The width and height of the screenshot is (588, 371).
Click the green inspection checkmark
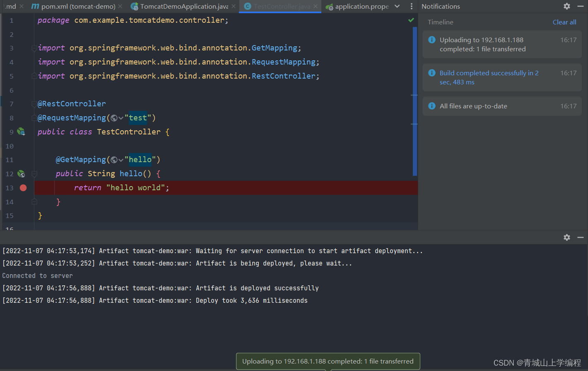pyautogui.click(x=411, y=20)
